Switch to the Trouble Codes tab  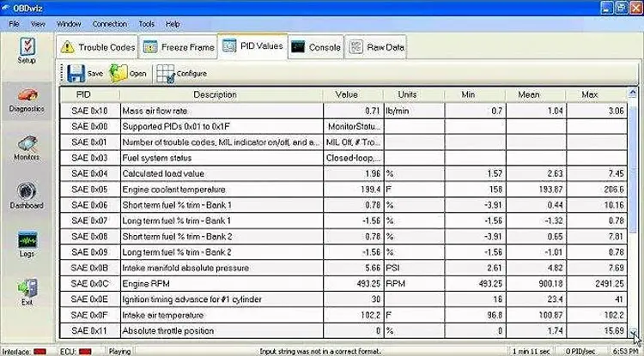click(x=97, y=47)
